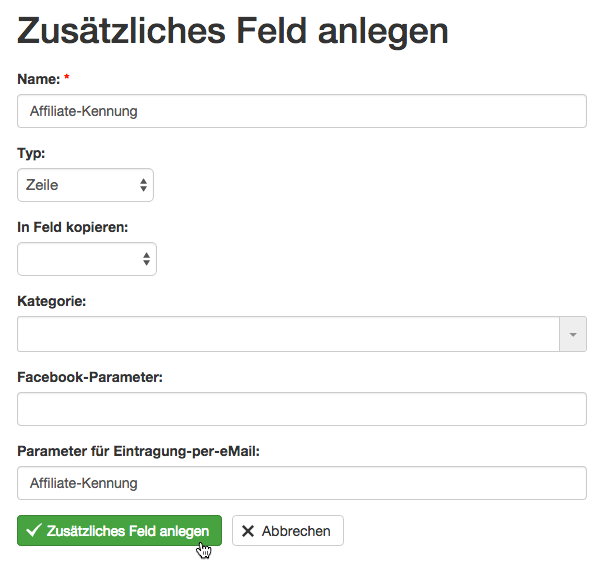Focus the Name field containing Affiliate-Kennung
Viewport: 603px width, 576px height.
pyautogui.click(x=302, y=111)
